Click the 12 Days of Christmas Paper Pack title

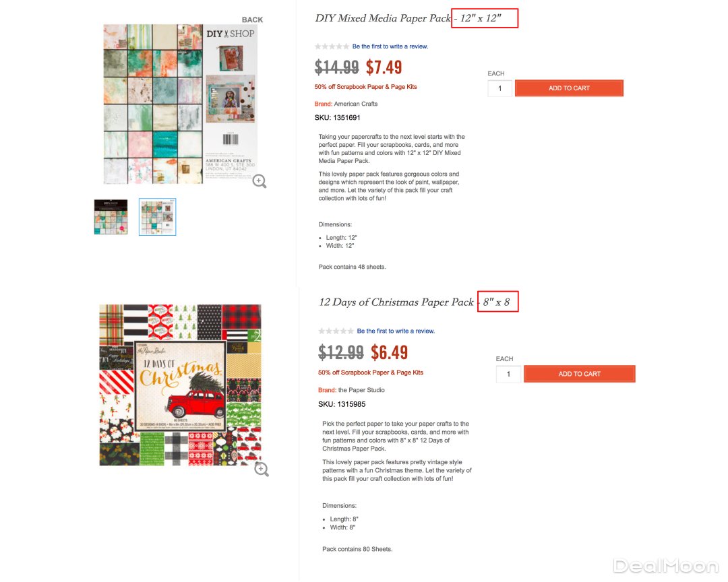click(x=396, y=302)
